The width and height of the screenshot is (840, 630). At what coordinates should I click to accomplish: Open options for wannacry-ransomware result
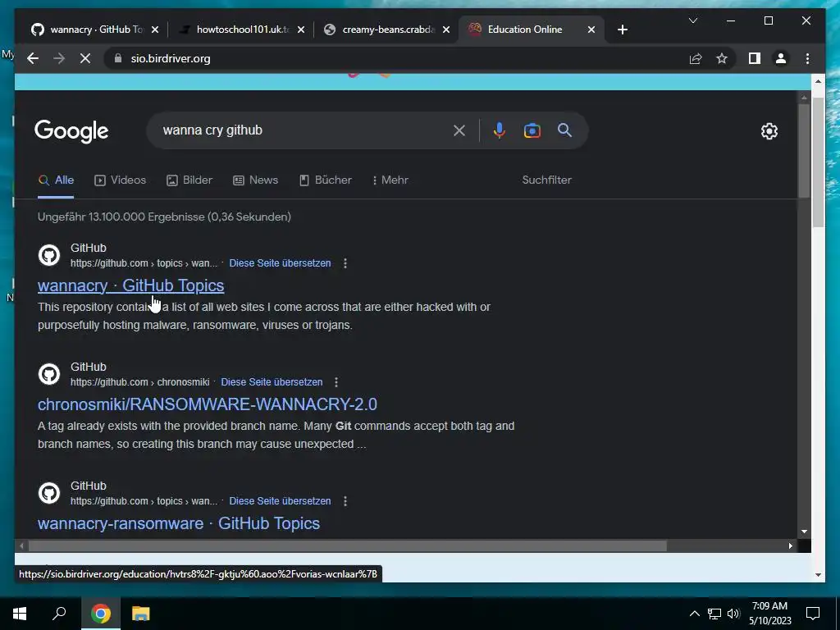345,501
